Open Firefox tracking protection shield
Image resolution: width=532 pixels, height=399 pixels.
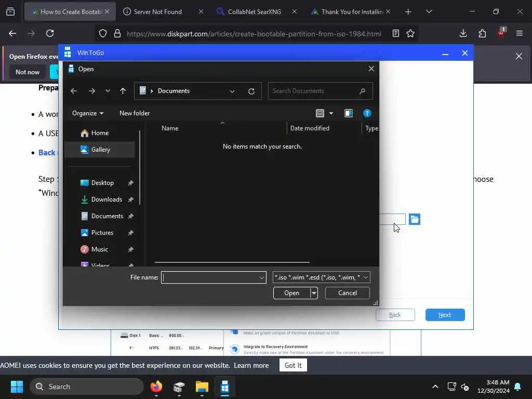(103, 33)
